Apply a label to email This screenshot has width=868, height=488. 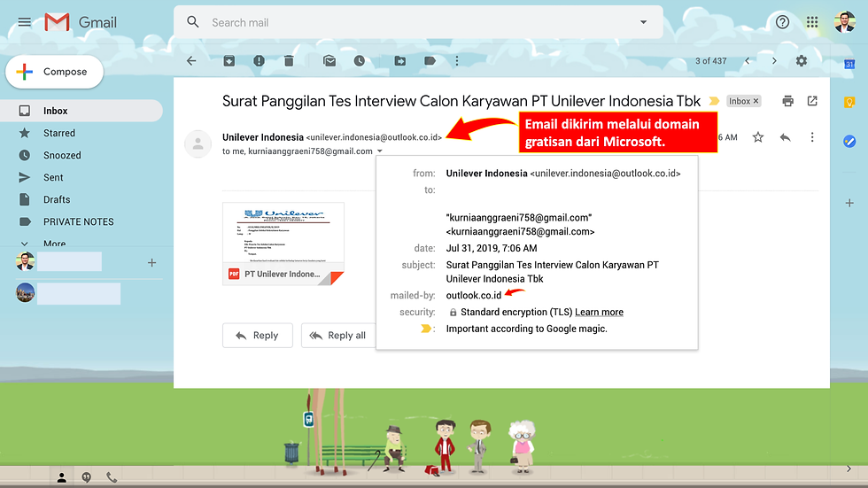(430, 61)
